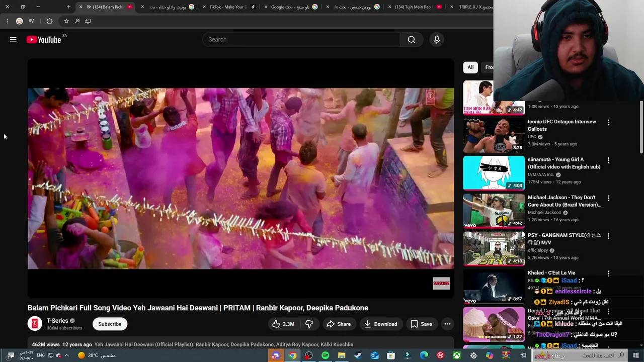Image resolution: width=644 pixels, height=362 pixels.
Task: Open Chrome three-dot menu
Action: [7, 21]
